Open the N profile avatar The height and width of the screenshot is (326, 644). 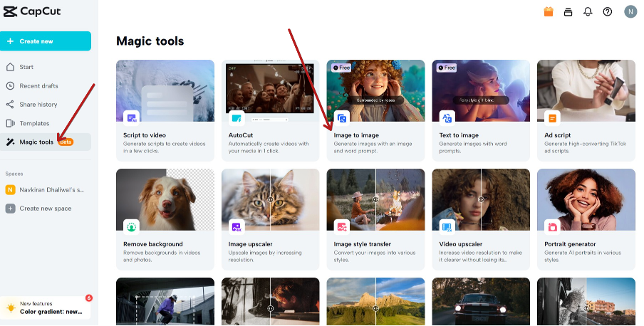coord(630,11)
